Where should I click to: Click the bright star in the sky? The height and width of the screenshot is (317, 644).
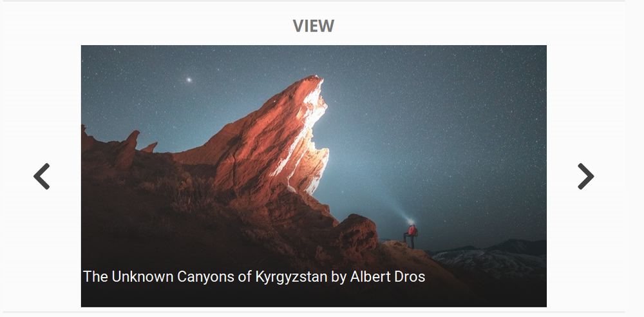tap(189, 80)
